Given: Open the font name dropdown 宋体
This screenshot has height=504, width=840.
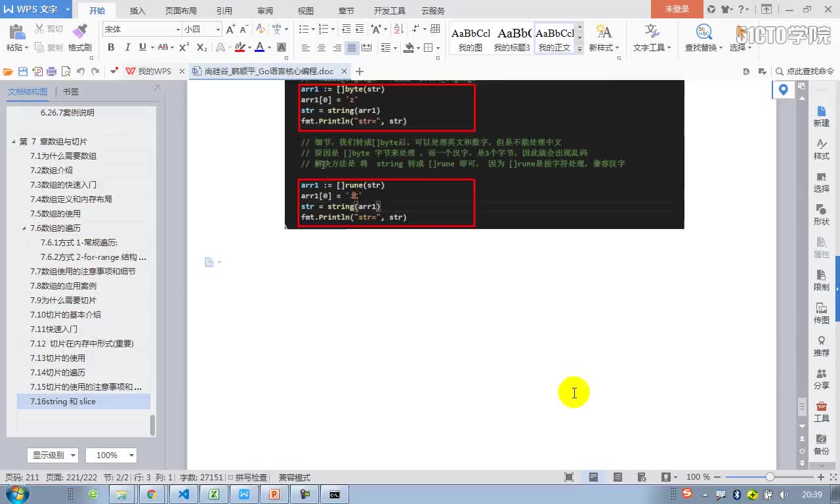Looking at the screenshot, I should pos(178,30).
